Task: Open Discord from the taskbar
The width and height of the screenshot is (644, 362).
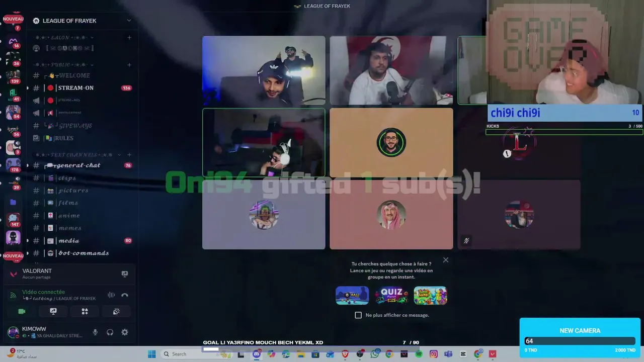Action: (257, 354)
